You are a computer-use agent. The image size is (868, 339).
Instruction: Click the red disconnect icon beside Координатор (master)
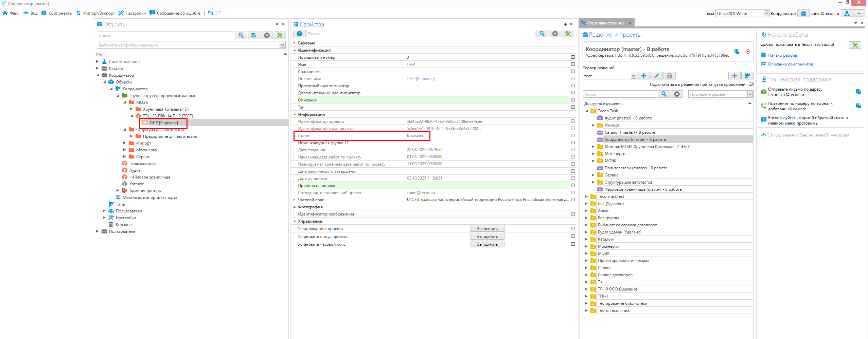tap(748, 52)
